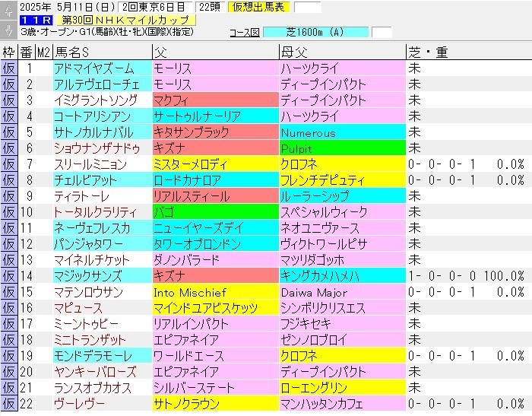The width and height of the screenshot is (532, 416).
Task: Click the 仮 bracket cell in row 22
Action: 9,404
